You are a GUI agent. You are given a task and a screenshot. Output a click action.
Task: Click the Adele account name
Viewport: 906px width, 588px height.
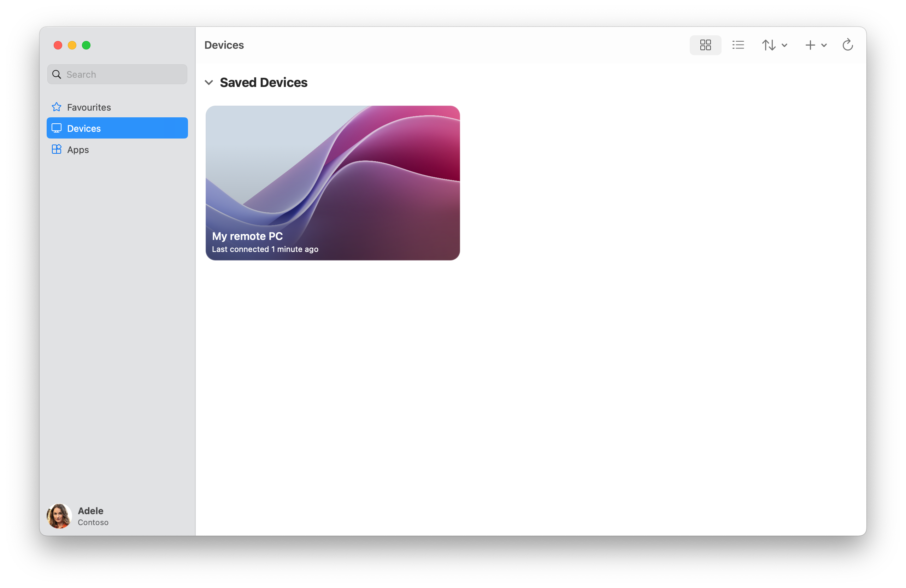click(90, 510)
